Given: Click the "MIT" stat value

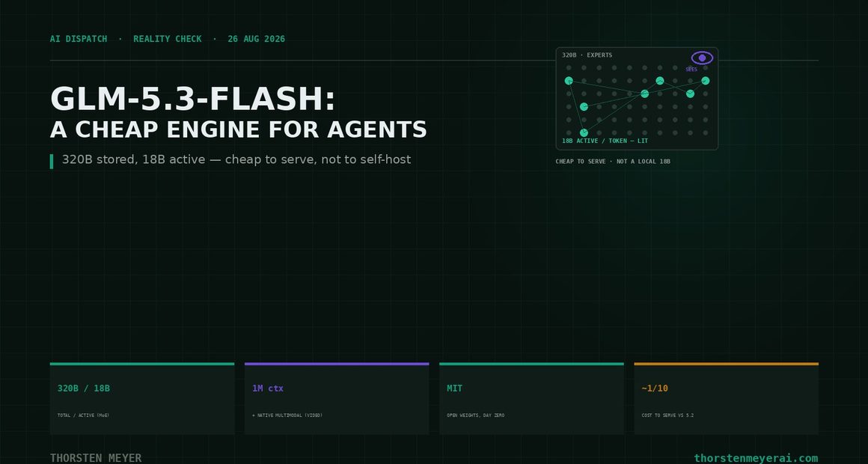Looking at the screenshot, I should point(454,388).
